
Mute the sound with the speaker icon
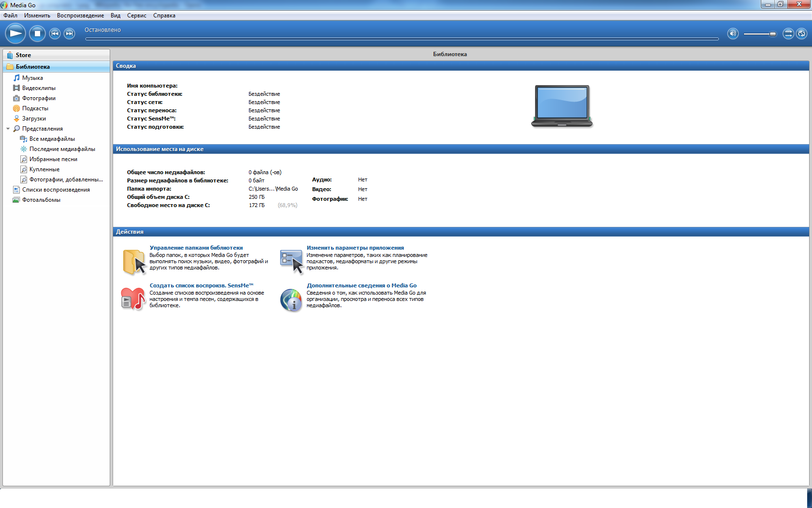(733, 33)
